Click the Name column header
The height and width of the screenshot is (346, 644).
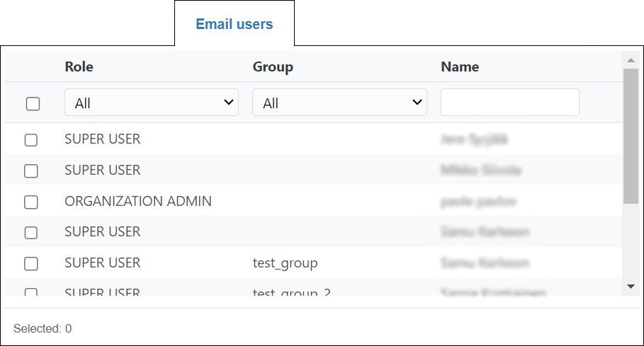(x=460, y=67)
